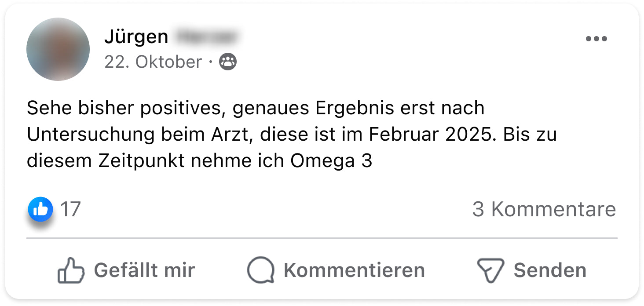The width and height of the screenshot is (644, 306).
Task: Show the "3 Kommentare" comments
Action: pos(544,209)
